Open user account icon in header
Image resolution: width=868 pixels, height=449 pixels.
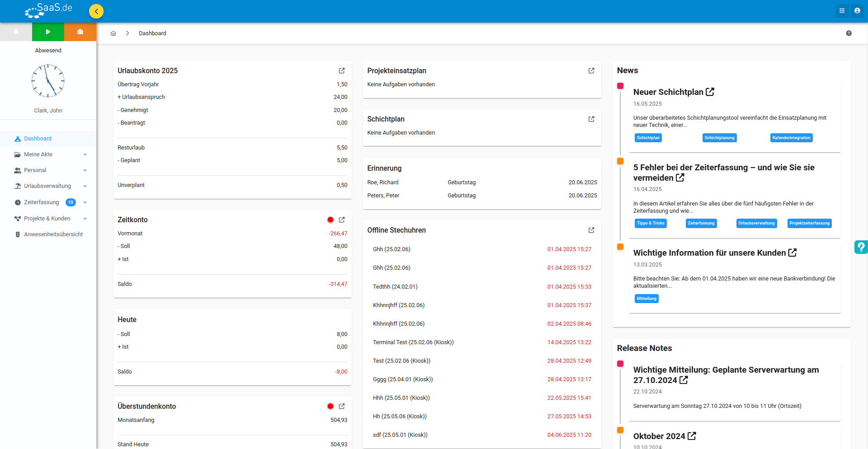857,11
